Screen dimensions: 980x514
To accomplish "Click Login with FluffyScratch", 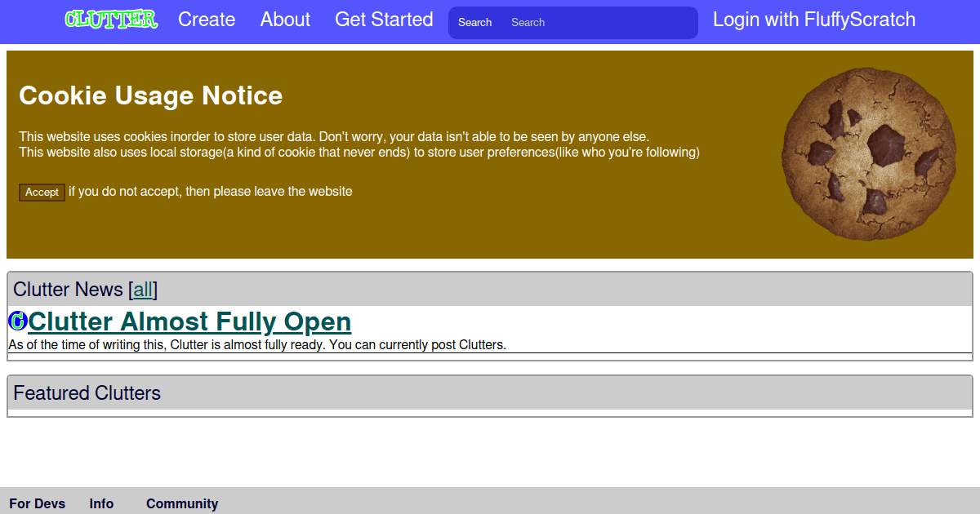I will click(x=813, y=20).
